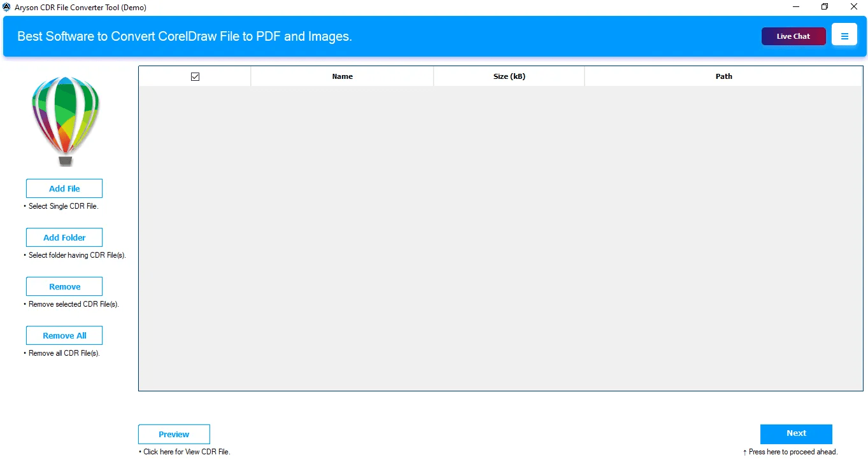This screenshot has height=462, width=868.
Task: Close the Aryson CDR converter window
Action: [853, 7]
